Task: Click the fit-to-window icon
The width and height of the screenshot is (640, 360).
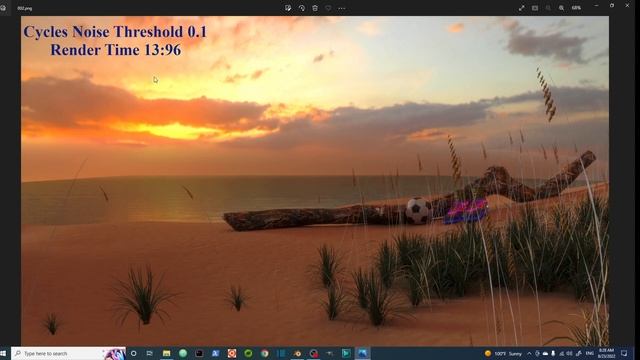Action: pyautogui.click(x=535, y=8)
